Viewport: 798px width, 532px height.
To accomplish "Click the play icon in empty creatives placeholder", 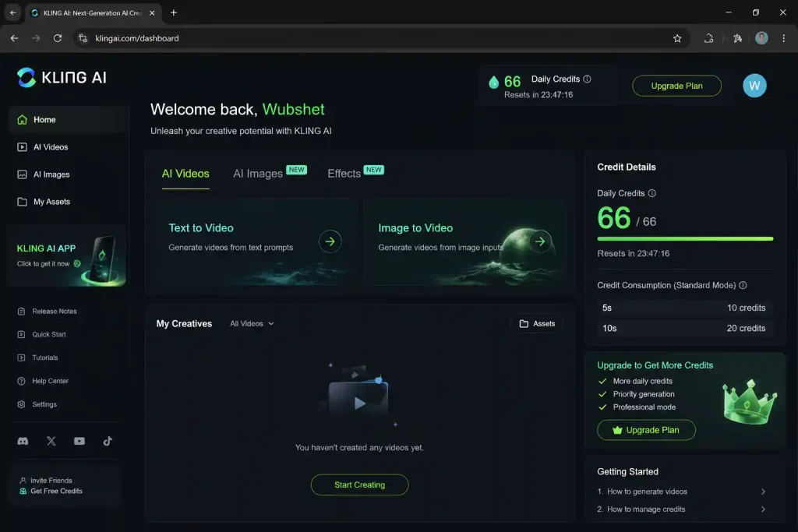I will 360,403.
